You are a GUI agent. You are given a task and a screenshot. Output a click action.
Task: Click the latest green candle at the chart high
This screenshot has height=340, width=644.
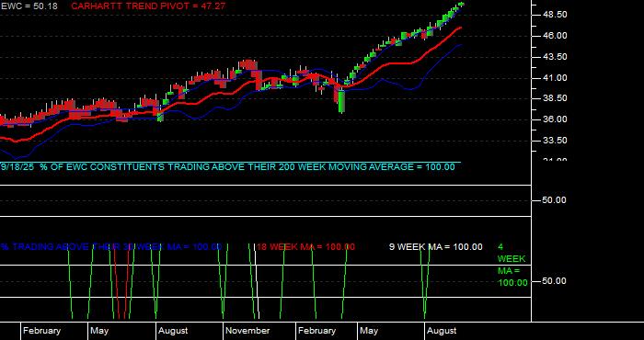(x=461, y=4)
